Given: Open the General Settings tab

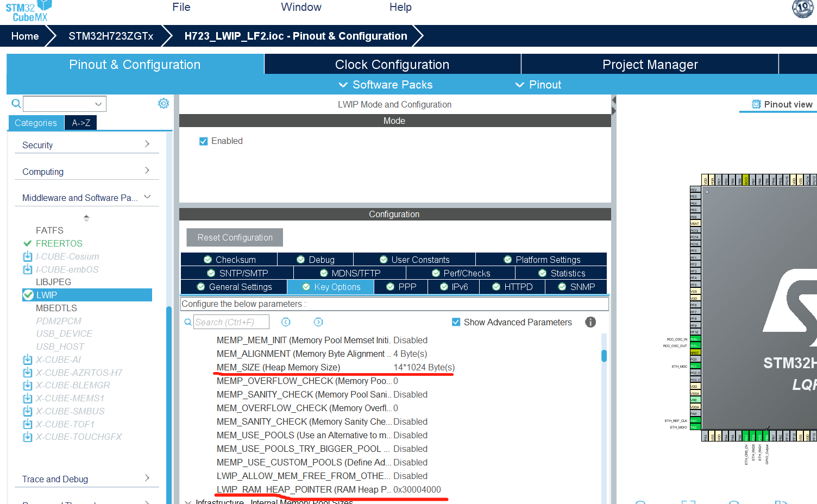Looking at the screenshot, I should [x=234, y=287].
